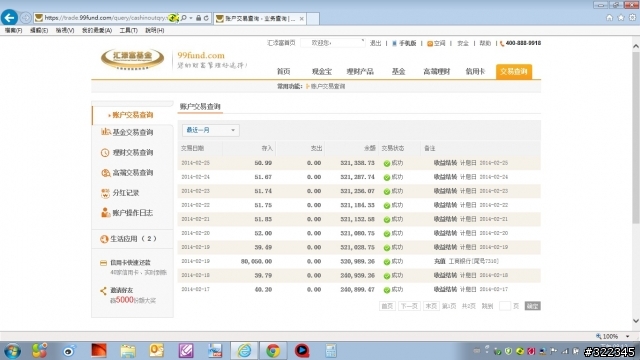
Task: Open the Outlook taskbar icon
Action: [x=156, y=351]
